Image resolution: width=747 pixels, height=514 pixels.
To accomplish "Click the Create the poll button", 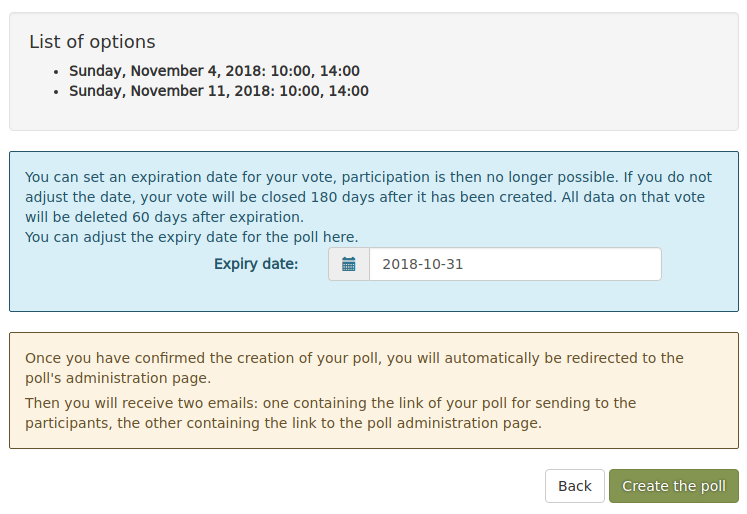I will (673, 486).
